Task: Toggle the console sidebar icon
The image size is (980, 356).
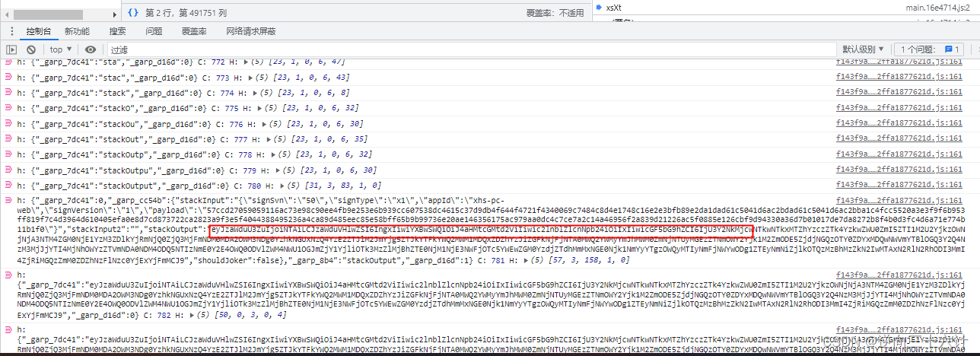Action: tap(11, 49)
